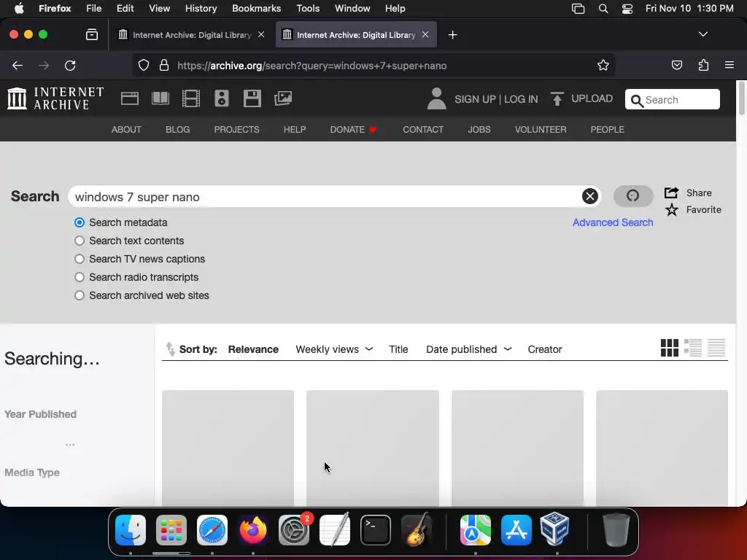Image resolution: width=747 pixels, height=560 pixels.
Task: Open Spotlight search in menu bar
Action: pyautogui.click(x=603, y=8)
